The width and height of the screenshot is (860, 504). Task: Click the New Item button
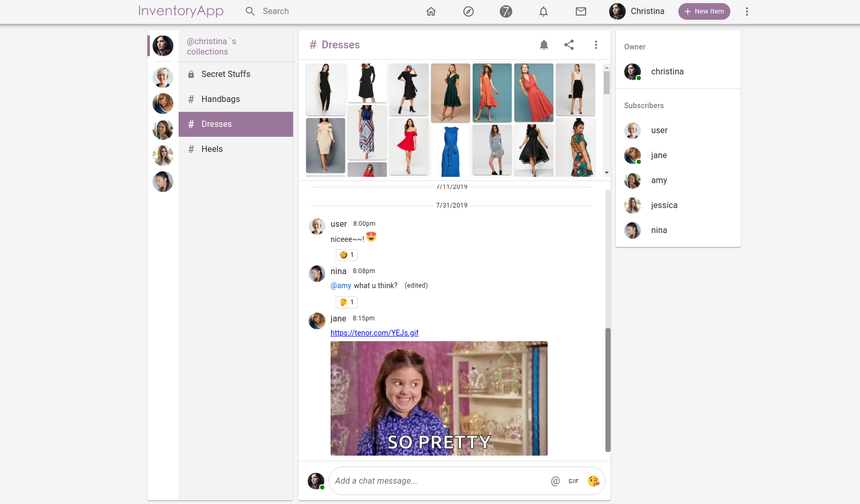tap(704, 11)
